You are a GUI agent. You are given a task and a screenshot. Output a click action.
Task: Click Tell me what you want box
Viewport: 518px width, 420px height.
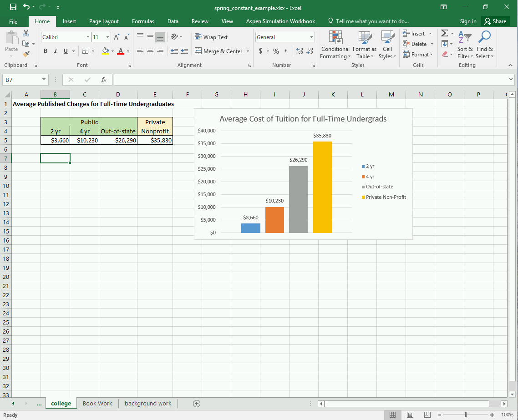point(368,21)
